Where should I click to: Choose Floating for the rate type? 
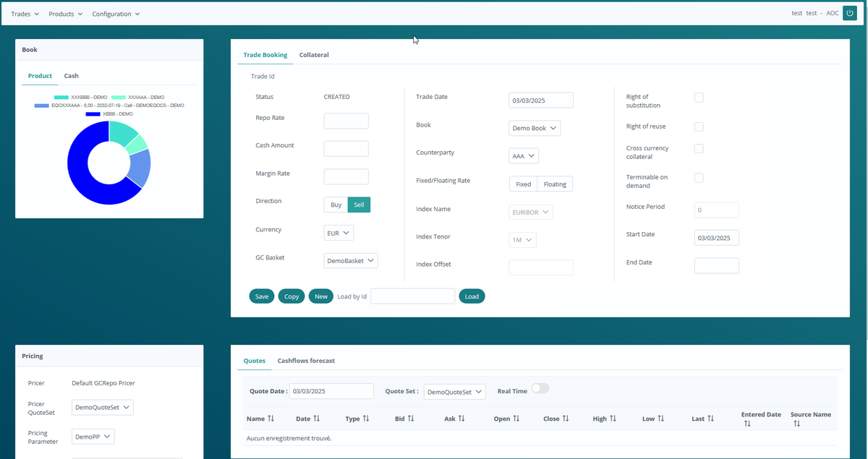555,184
